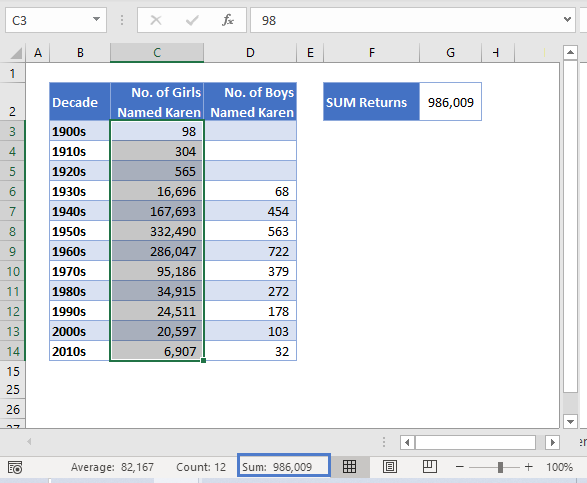Click the 2010s decade cell

[x=80, y=351]
